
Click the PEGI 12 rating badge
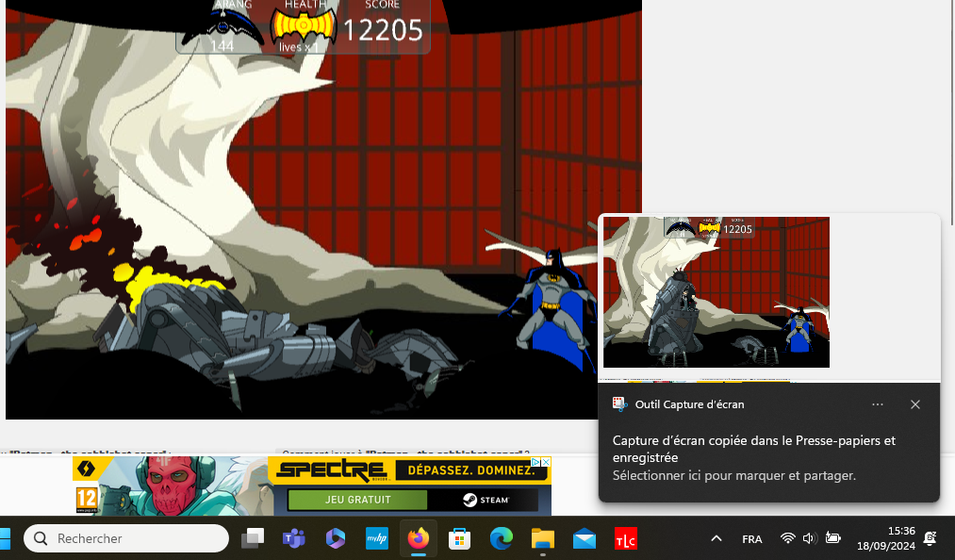pos(87,499)
